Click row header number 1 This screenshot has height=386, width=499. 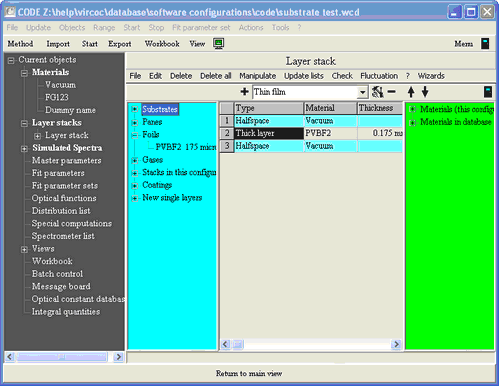click(227, 121)
